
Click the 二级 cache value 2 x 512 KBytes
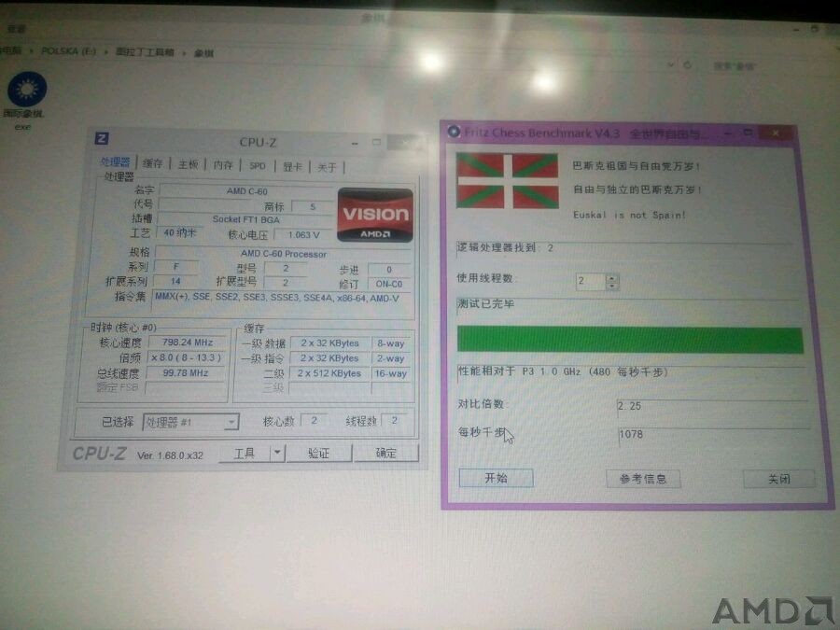click(329, 373)
